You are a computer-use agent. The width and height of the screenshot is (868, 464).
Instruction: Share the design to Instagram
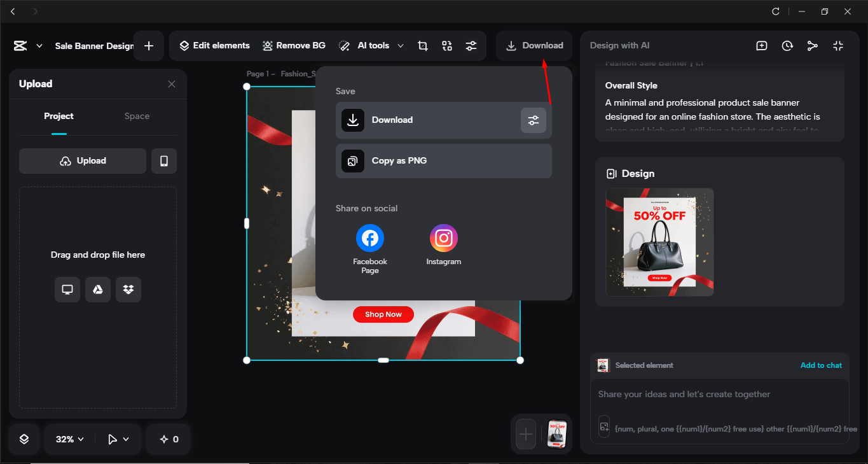tap(443, 237)
